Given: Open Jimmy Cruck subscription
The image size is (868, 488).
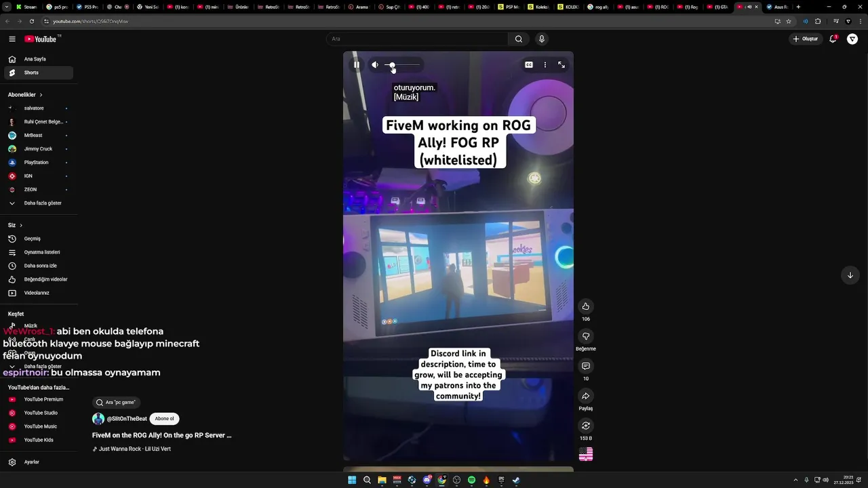Looking at the screenshot, I should coord(39,149).
